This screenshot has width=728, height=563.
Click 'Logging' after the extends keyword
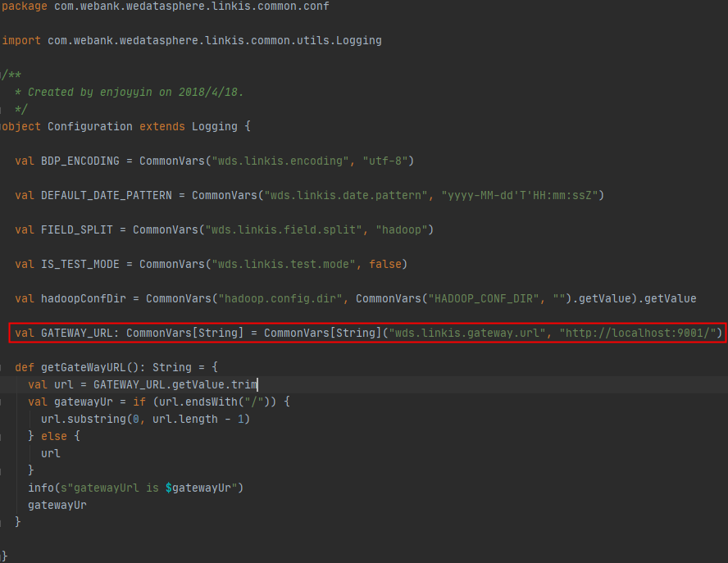pos(215,126)
